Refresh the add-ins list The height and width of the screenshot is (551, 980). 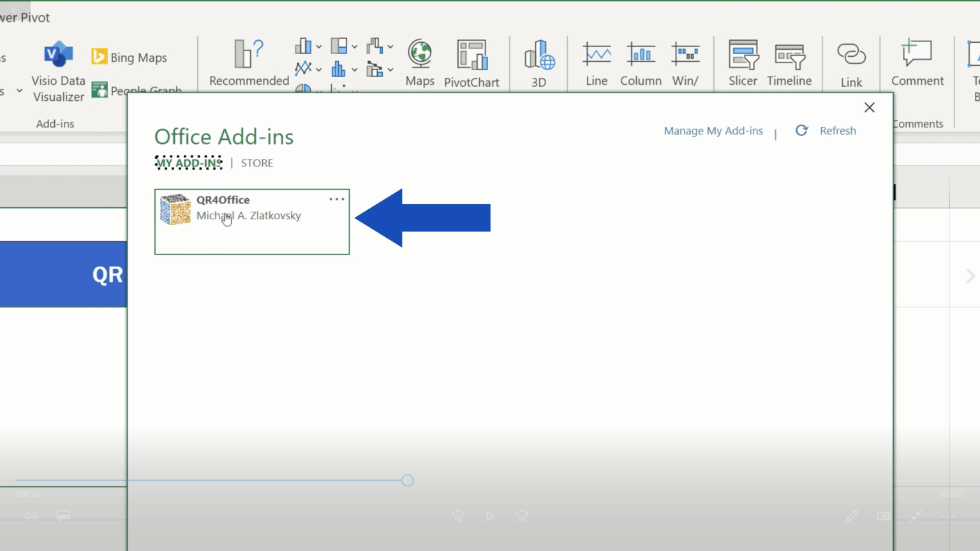click(x=826, y=131)
